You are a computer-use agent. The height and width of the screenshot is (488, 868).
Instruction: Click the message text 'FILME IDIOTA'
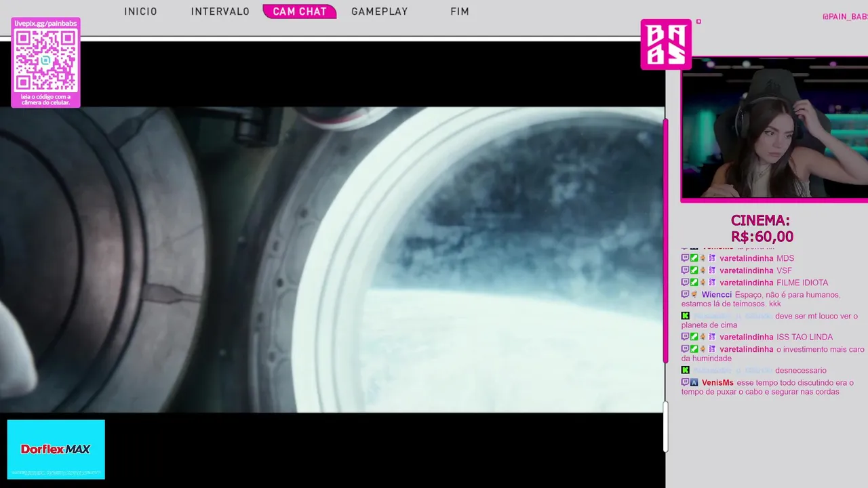point(802,283)
